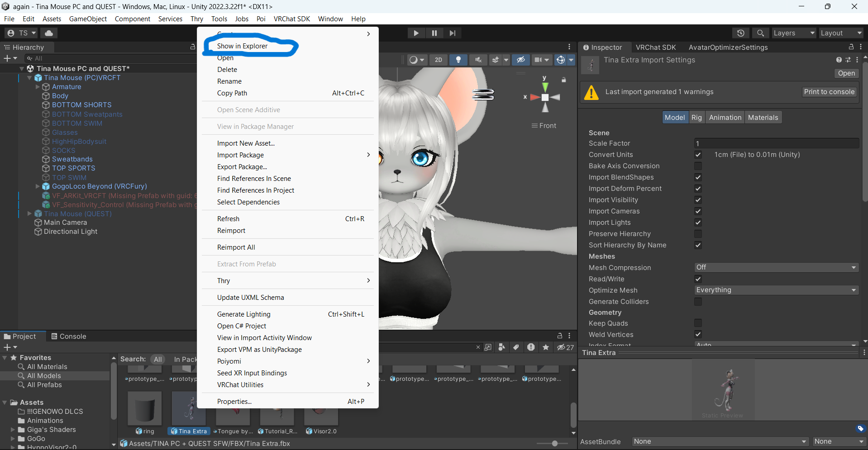Lock the Hierarchy panel

pos(193,47)
